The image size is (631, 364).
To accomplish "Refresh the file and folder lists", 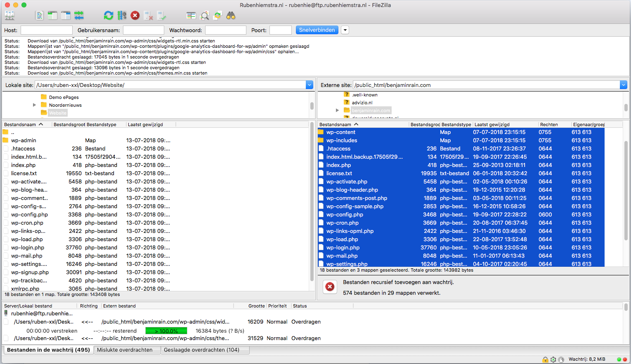I will [109, 16].
